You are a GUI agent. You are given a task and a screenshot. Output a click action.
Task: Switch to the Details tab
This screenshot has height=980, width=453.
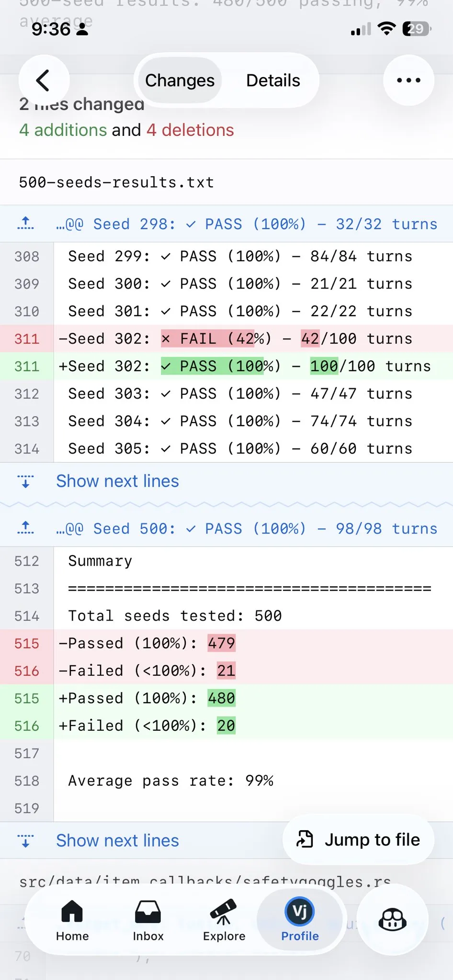[273, 80]
